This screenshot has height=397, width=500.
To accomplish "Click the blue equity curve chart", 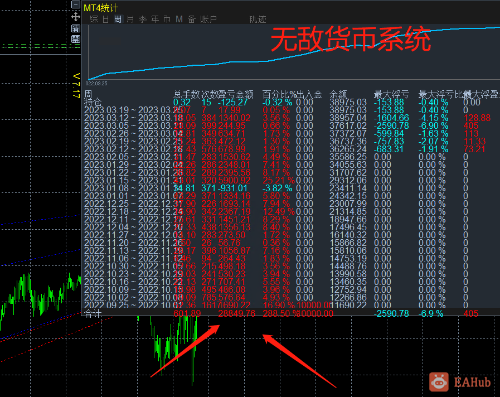I will pos(293,53).
